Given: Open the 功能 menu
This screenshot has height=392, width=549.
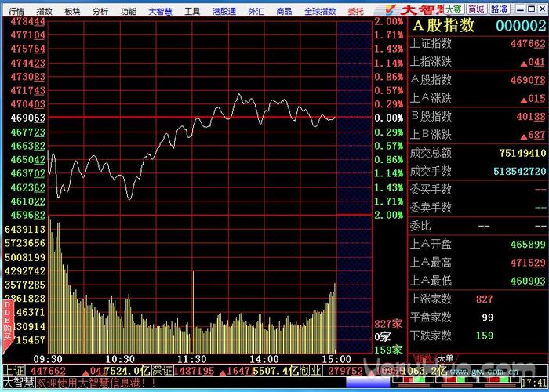Looking at the screenshot, I should (129, 11).
